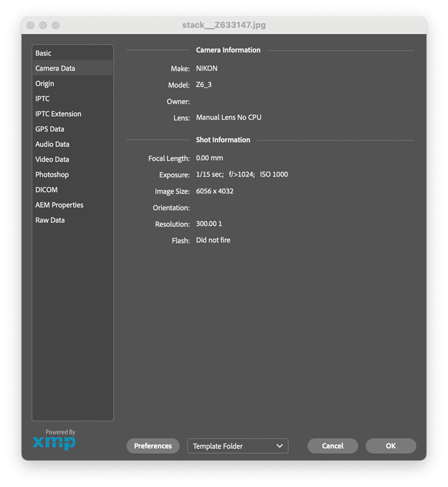Select Camera Data in the sidebar
The image size is (448, 487).
click(55, 68)
